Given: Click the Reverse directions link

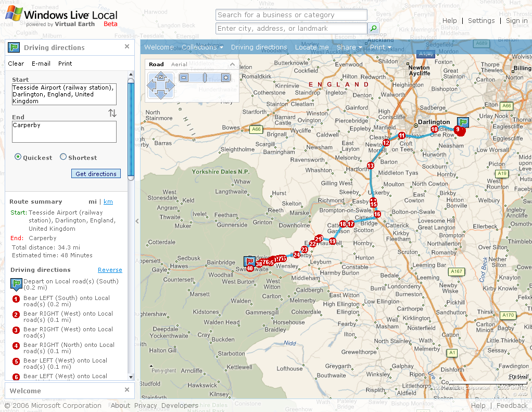Looking at the screenshot, I should coord(110,270).
